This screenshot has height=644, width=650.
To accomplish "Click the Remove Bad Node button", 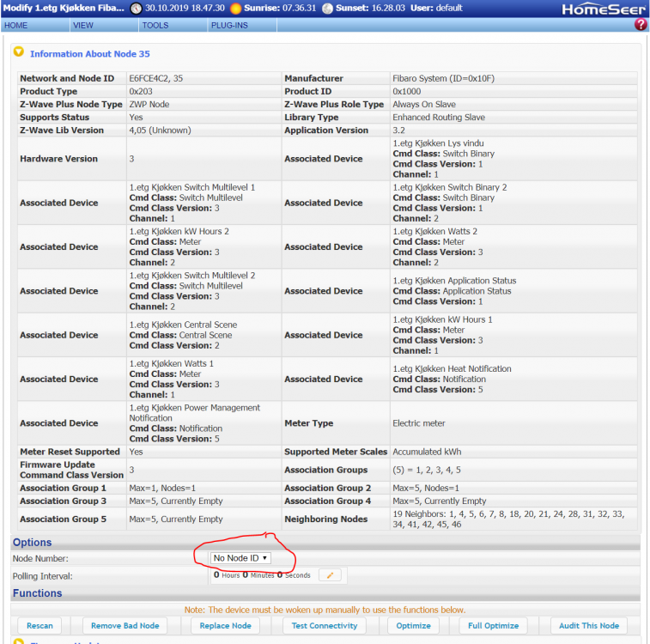I will pyautogui.click(x=125, y=626).
